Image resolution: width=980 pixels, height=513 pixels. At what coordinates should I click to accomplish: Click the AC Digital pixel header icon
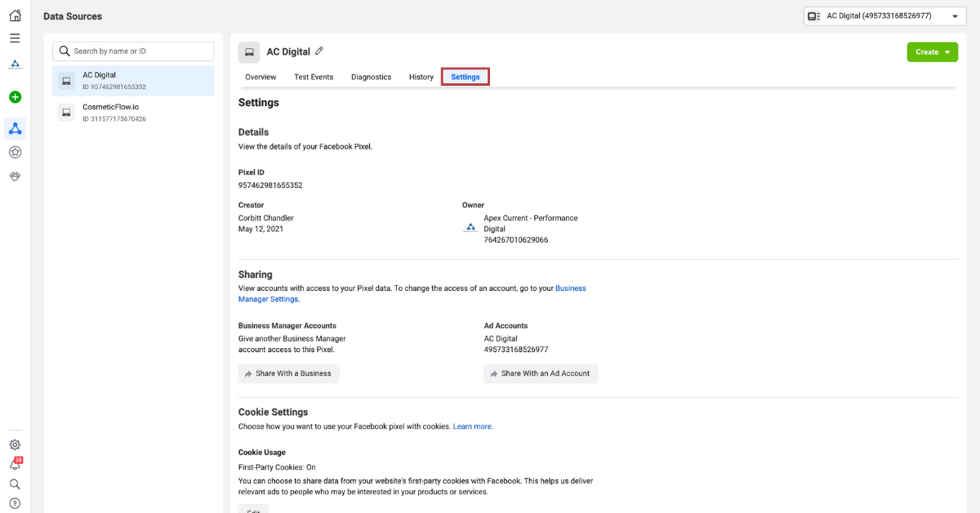tap(249, 52)
